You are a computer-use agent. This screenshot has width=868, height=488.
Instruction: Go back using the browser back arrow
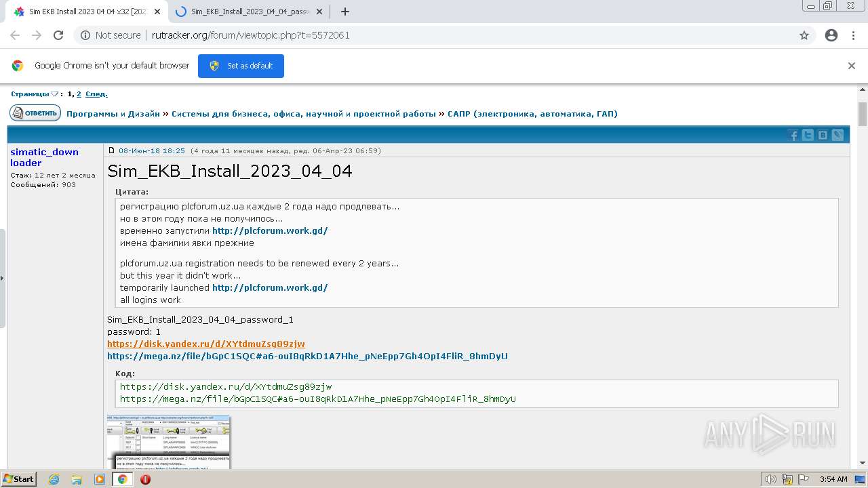(15, 35)
